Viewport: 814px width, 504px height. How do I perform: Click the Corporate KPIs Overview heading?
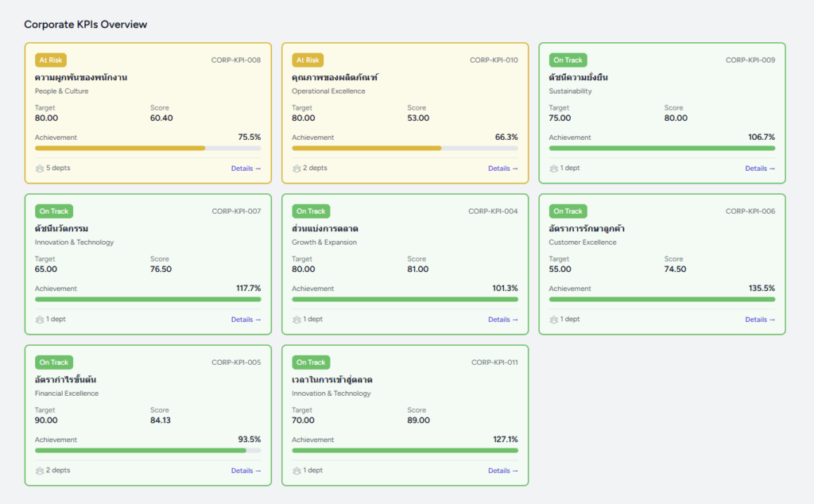pyautogui.click(x=85, y=25)
